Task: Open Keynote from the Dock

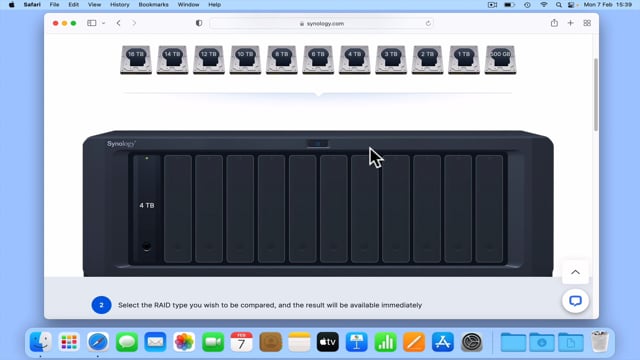Action: (x=357, y=342)
